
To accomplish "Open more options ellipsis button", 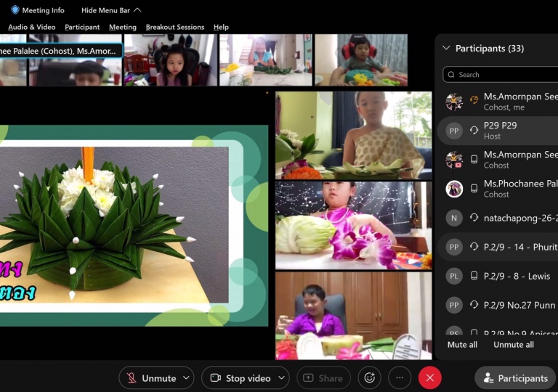I will tap(400, 377).
